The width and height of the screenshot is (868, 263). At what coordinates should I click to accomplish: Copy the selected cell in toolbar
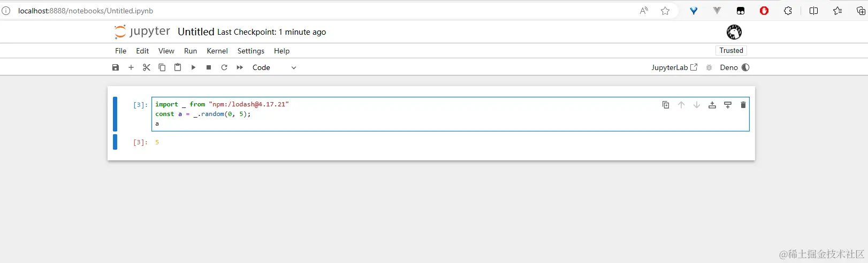pos(162,67)
